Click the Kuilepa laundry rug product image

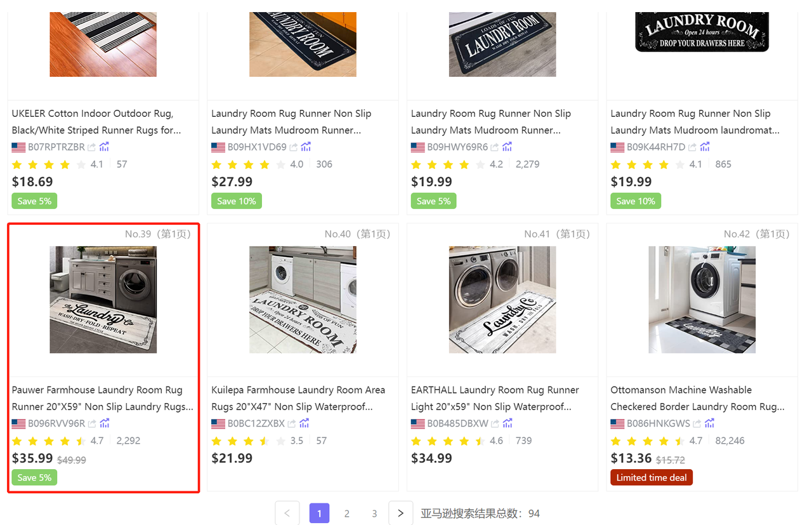303,300
